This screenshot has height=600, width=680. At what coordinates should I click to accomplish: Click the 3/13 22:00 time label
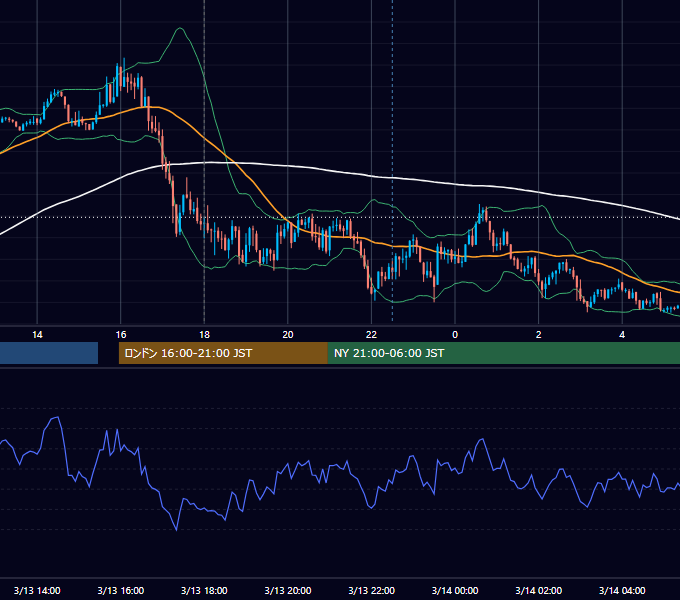click(x=371, y=590)
